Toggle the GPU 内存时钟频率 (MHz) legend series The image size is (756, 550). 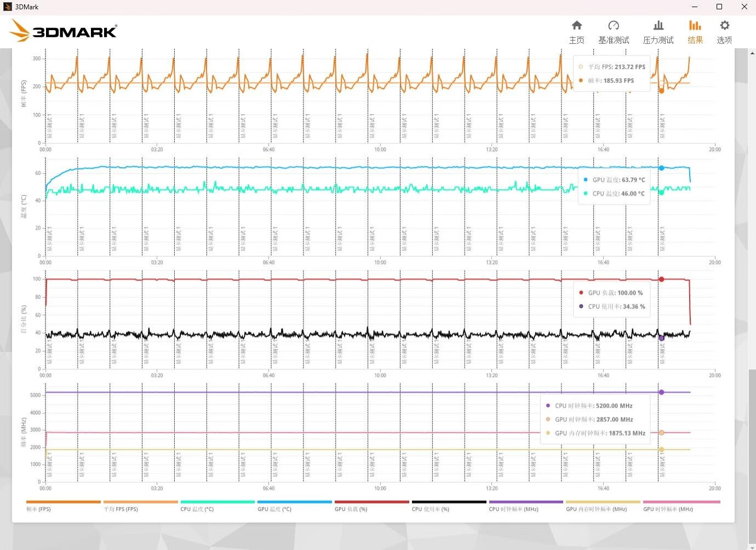point(603,506)
